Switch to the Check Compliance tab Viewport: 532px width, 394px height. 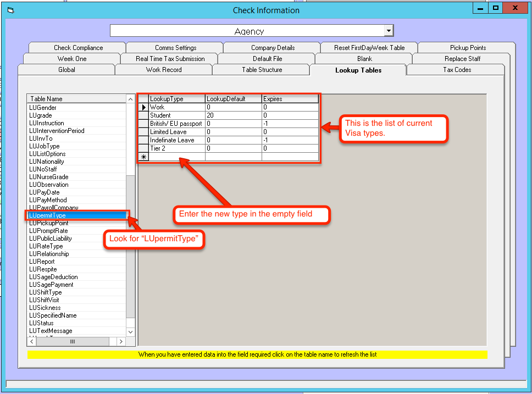point(78,48)
